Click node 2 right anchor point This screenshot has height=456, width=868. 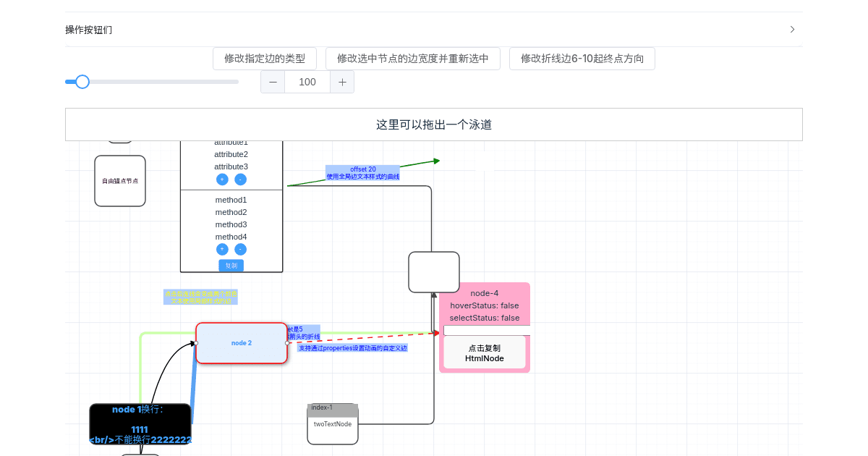(287, 343)
